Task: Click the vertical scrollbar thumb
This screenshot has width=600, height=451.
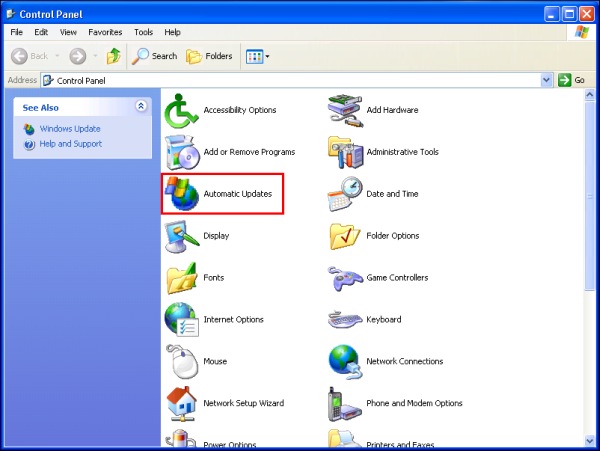Action: pos(590,196)
